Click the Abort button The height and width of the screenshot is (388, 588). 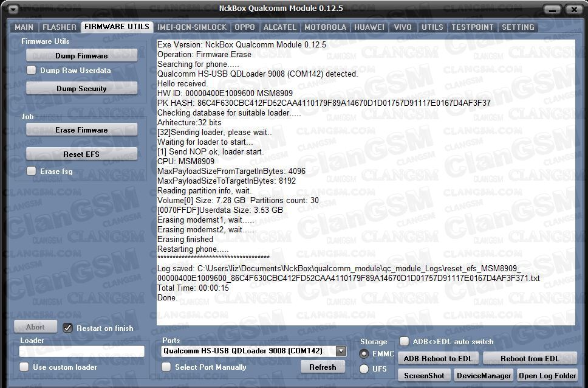tap(35, 327)
